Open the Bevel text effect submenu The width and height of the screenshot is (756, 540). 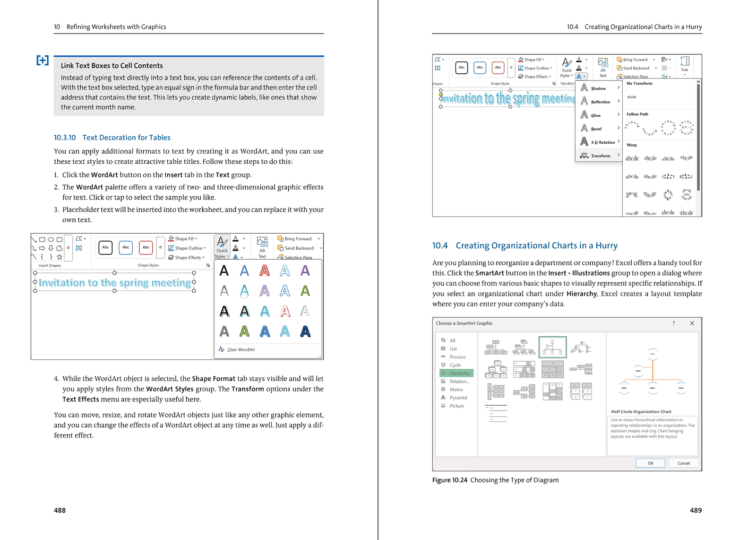tap(599, 129)
